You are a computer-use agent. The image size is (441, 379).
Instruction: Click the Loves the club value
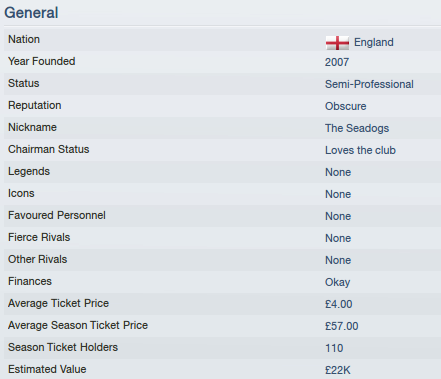pos(360,150)
